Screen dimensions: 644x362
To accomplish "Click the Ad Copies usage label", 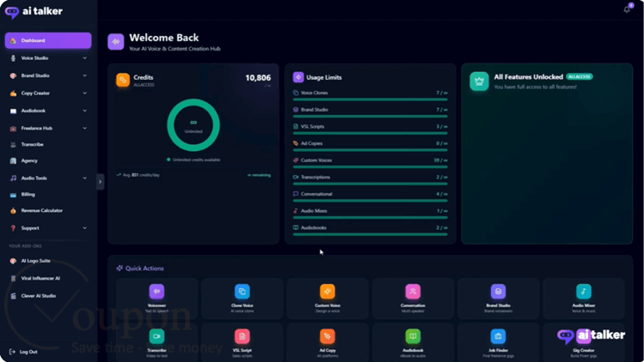I will coord(312,143).
